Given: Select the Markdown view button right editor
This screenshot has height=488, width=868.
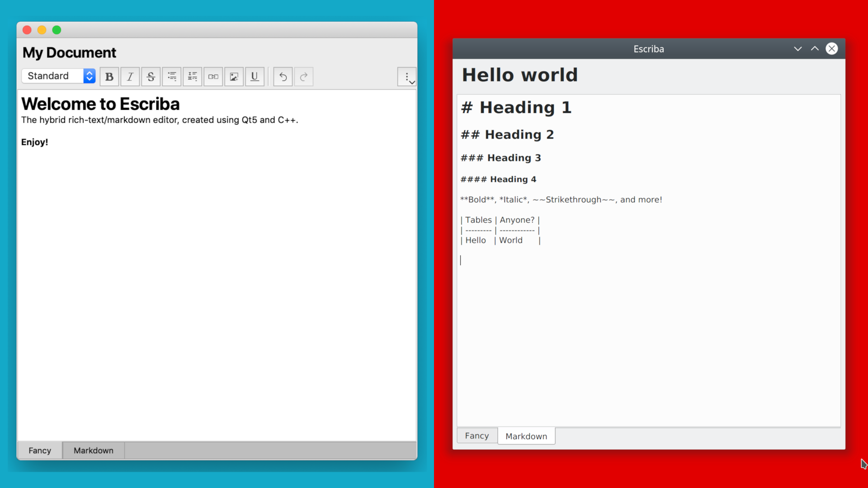Looking at the screenshot, I should 526,436.
